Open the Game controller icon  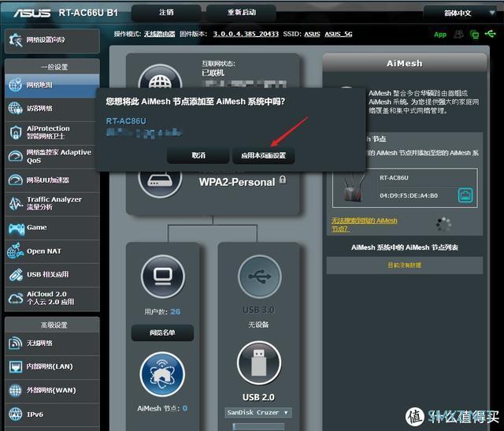coord(16,228)
